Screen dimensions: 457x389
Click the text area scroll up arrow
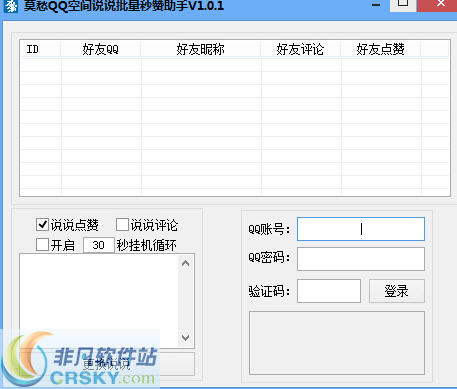pyautogui.click(x=186, y=263)
